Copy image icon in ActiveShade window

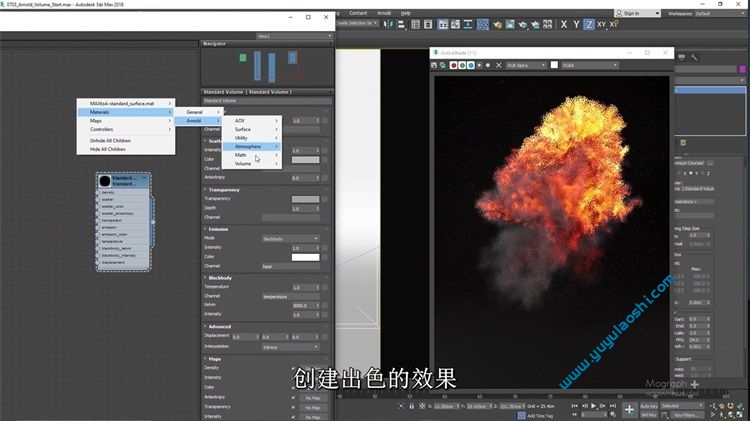pyautogui.click(x=442, y=65)
